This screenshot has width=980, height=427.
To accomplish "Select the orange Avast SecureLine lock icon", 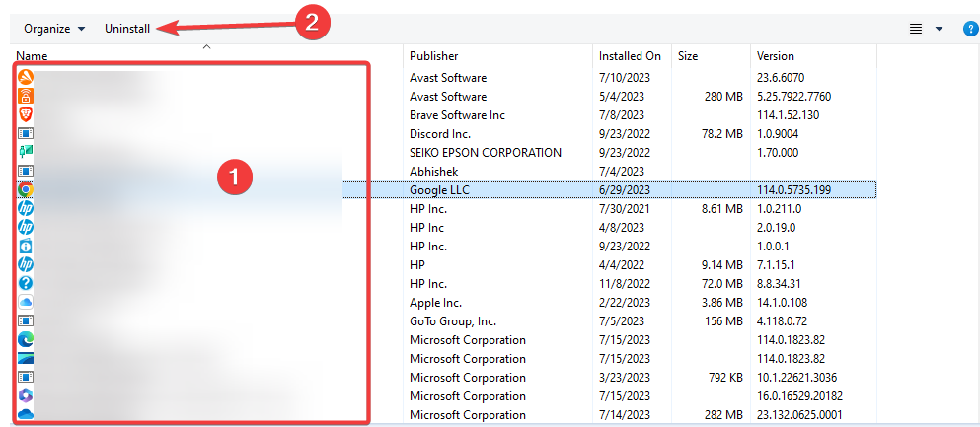I will pyautogui.click(x=26, y=96).
